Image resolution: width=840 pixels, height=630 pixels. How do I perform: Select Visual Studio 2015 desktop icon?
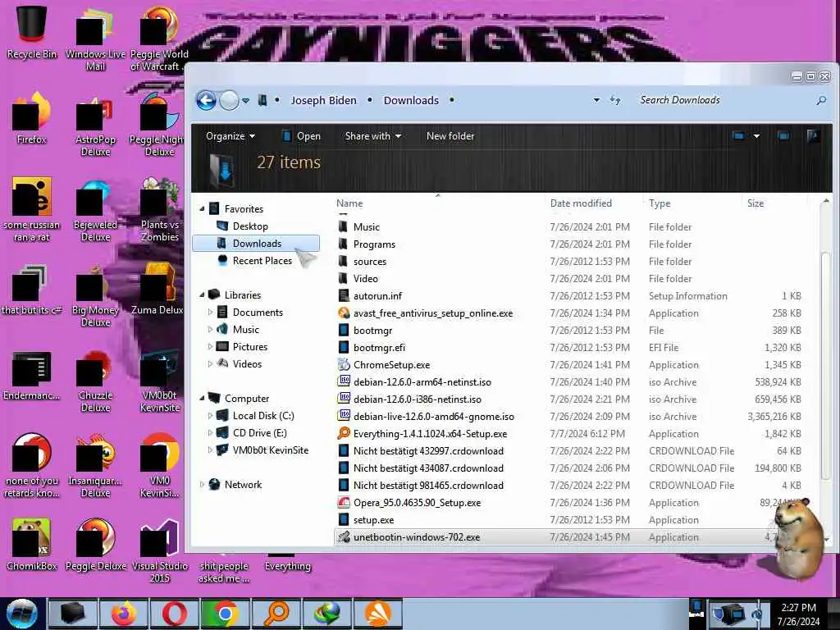tap(160, 550)
